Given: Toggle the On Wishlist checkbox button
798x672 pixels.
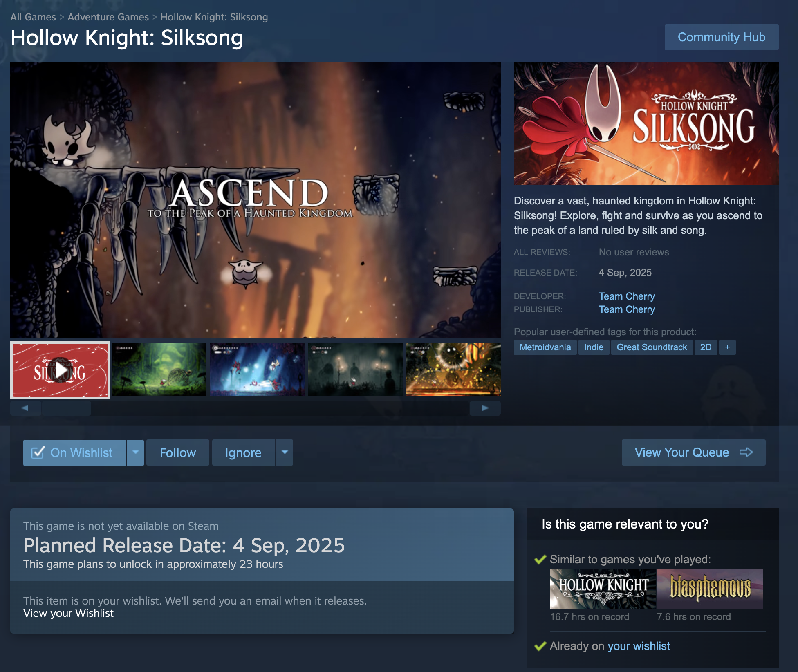Looking at the screenshot, I should tap(74, 452).
